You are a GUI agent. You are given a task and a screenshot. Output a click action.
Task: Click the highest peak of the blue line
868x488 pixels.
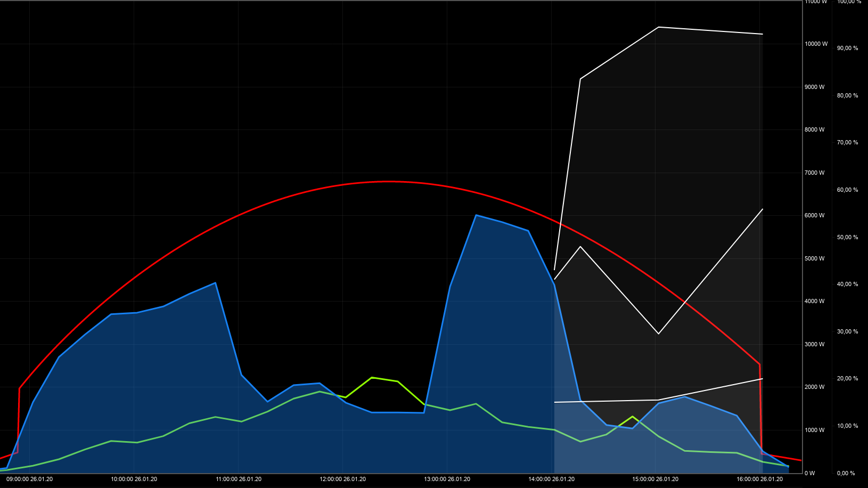pos(476,215)
